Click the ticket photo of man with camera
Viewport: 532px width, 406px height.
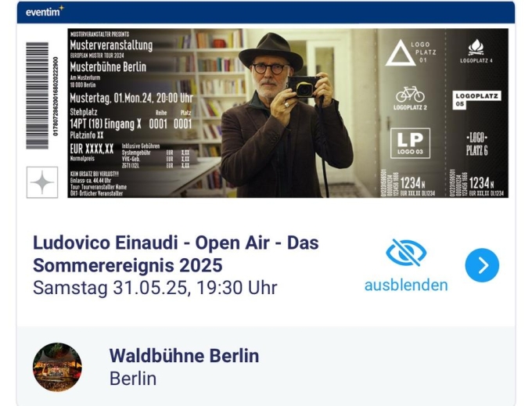coord(286,115)
